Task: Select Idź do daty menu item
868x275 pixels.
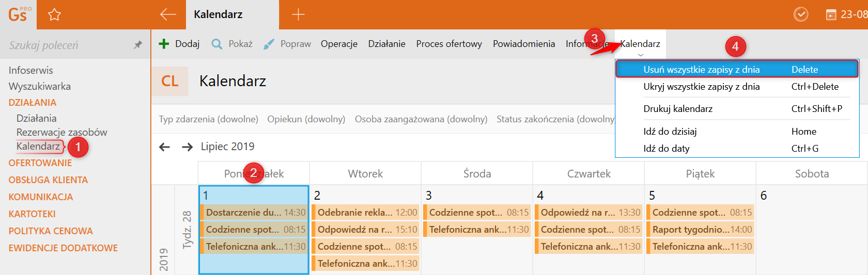Action: pyautogui.click(x=667, y=149)
